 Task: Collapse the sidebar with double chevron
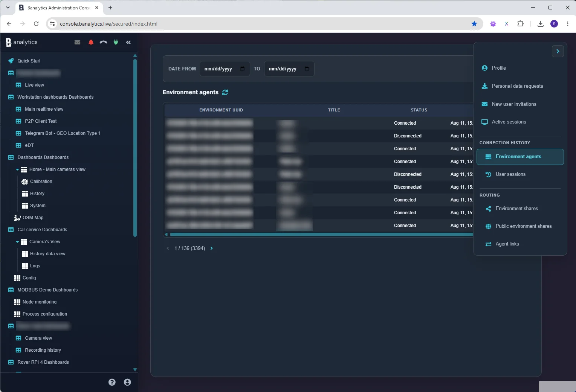coord(128,42)
